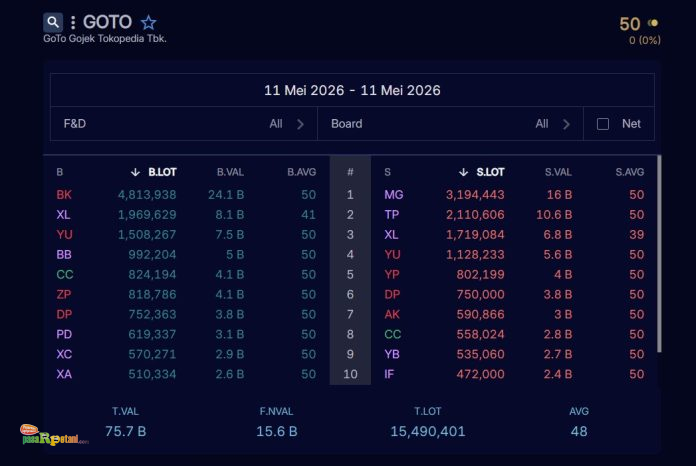
Task: Select buyer broker ZP
Action: click(63, 295)
